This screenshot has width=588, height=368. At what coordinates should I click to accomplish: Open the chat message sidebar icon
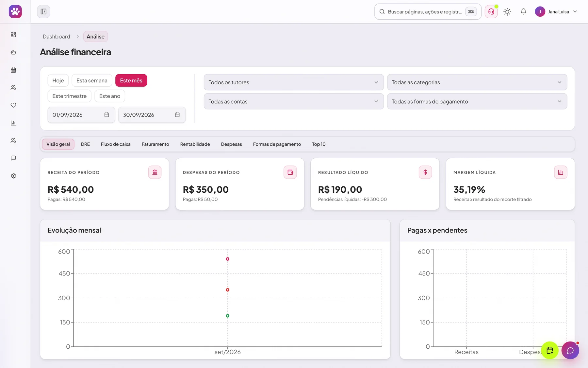[13, 158]
